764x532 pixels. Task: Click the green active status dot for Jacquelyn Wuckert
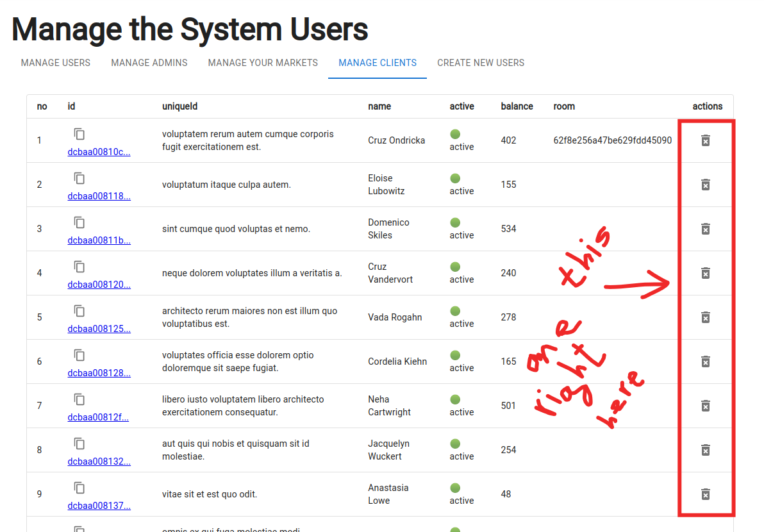coord(455,444)
